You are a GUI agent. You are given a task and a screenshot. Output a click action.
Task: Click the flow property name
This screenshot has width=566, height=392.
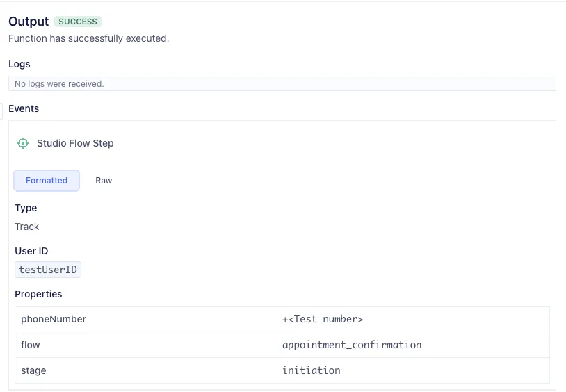(31, 345)
